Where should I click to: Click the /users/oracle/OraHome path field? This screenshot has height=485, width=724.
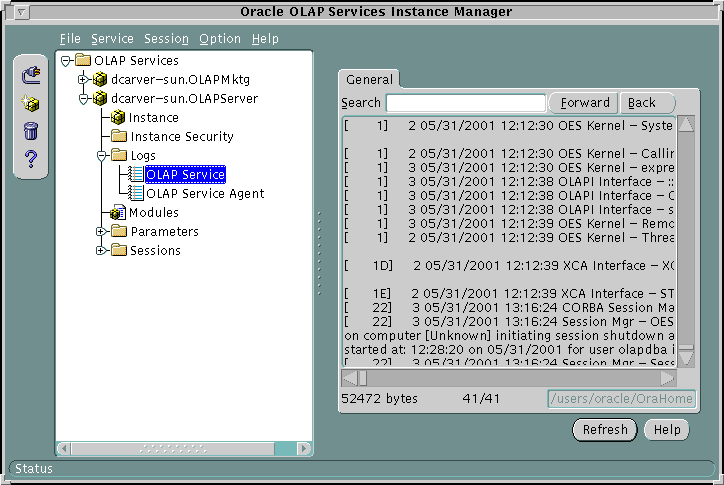[621, 399]
